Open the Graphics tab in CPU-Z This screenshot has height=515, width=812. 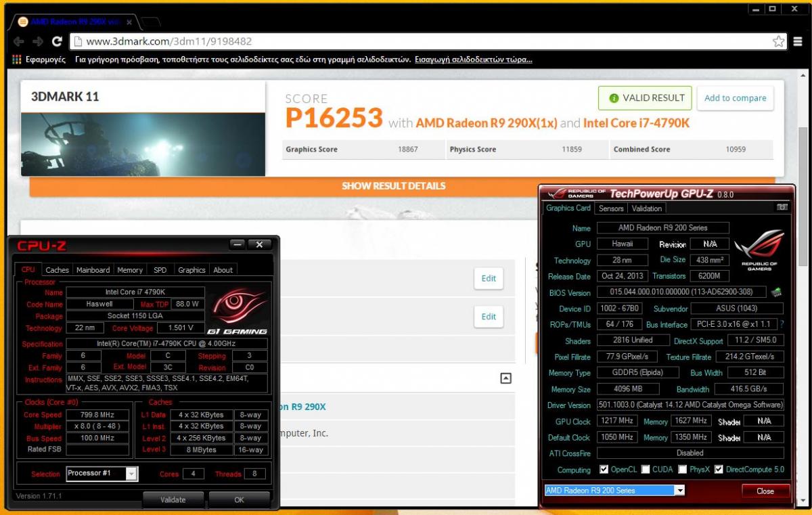(191, 270)
